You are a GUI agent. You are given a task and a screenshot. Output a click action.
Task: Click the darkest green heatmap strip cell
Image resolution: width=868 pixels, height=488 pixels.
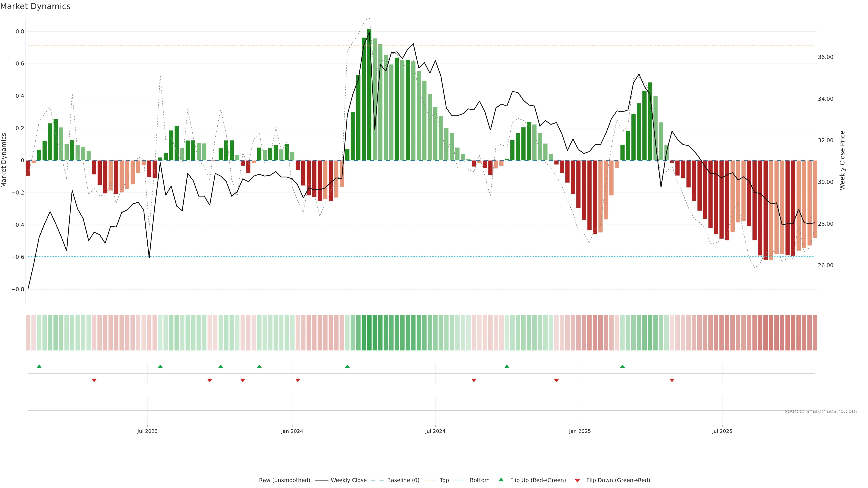point(369,333)
